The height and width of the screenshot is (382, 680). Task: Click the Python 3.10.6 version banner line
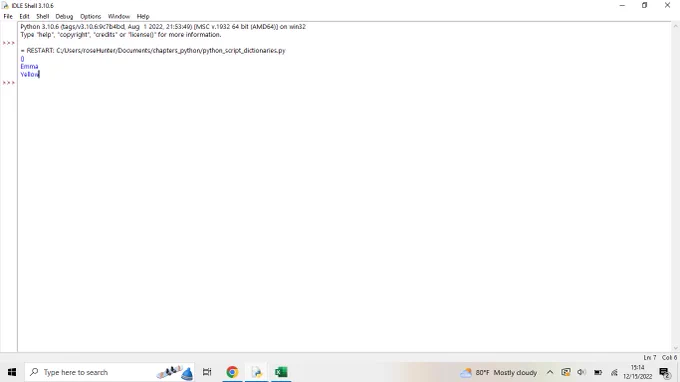(x=163, y=27)
